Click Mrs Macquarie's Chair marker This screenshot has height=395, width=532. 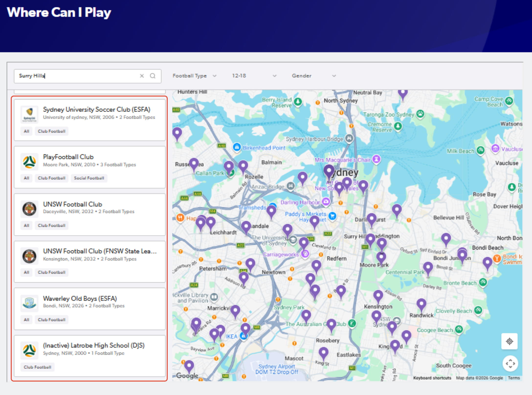click(x=377, y=159)
